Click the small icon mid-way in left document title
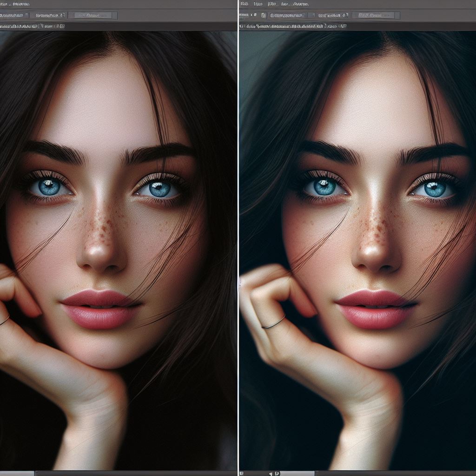Screen dimensions: 476x476 (x=42, y=26)
